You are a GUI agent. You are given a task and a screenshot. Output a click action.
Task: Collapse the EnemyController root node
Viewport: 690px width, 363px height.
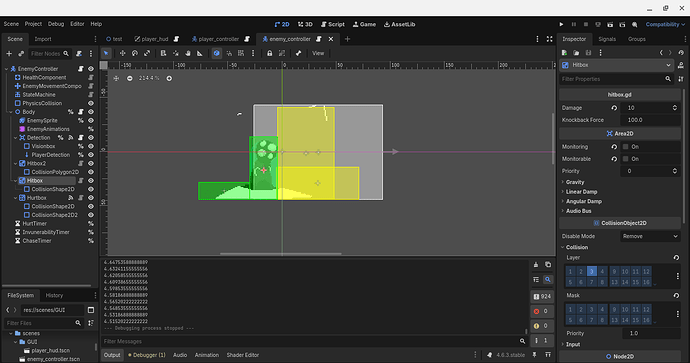click(7, 69)
